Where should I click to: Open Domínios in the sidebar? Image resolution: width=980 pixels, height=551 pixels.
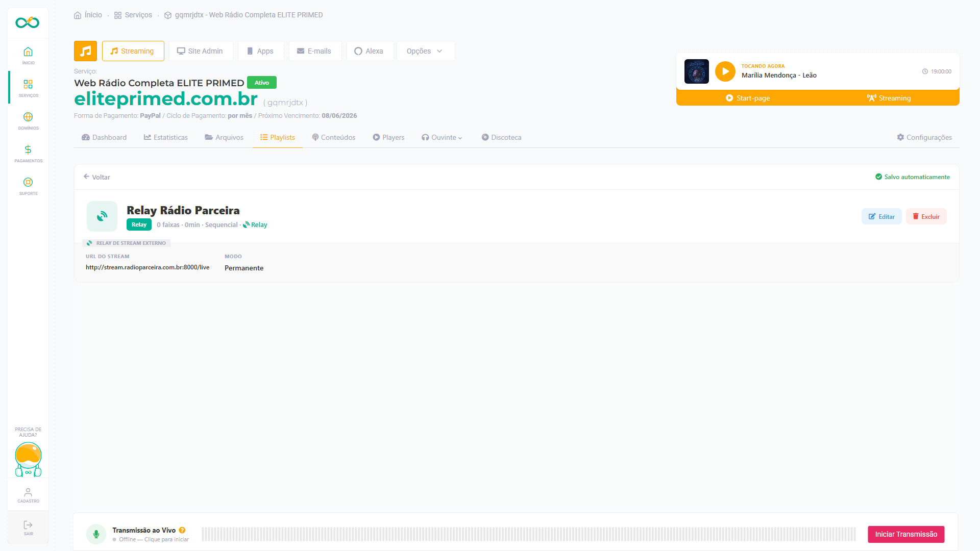pos(28,120)
